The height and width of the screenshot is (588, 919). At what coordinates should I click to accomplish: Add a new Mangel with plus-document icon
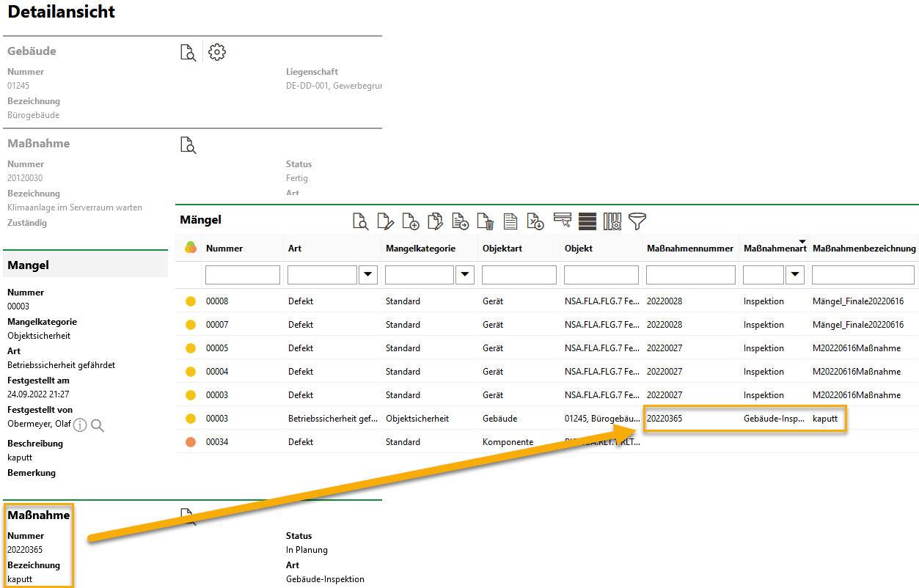coord(410,221)
